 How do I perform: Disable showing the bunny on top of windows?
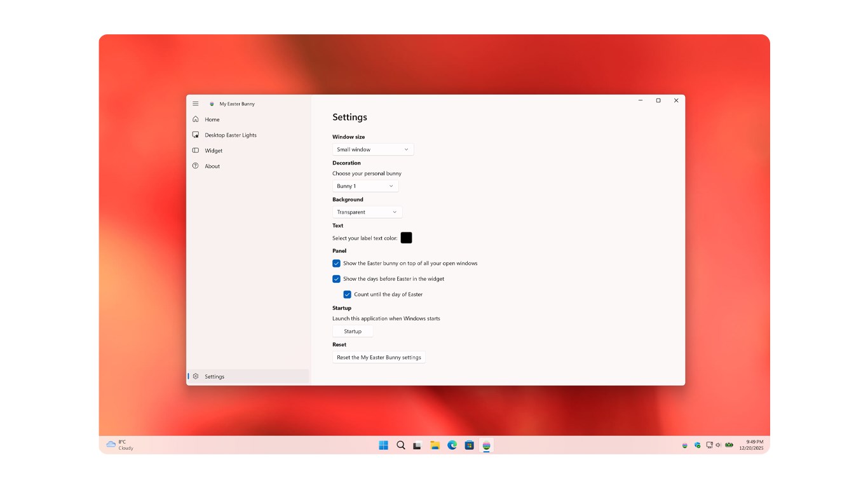click(336, 263)
